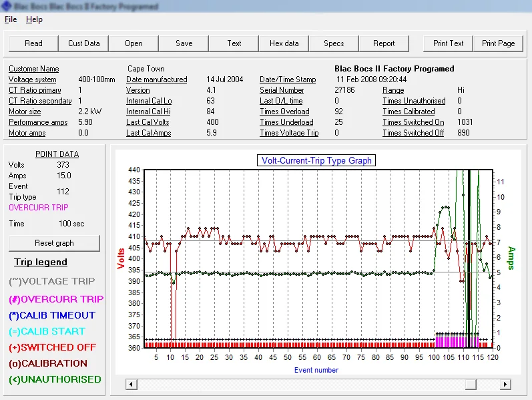Click the Motor size label

pos(25,112)
